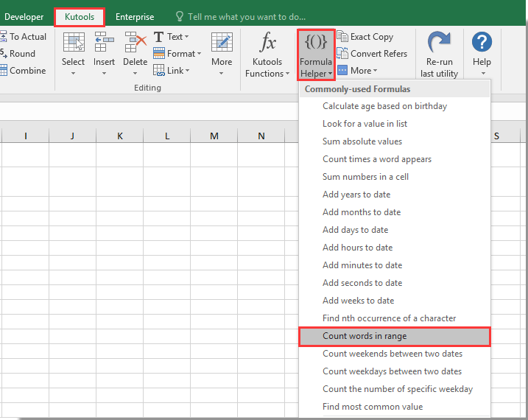The image size is (528, 420).
Task: Choose Sum numbers in a cell
Action: point(395,177)
